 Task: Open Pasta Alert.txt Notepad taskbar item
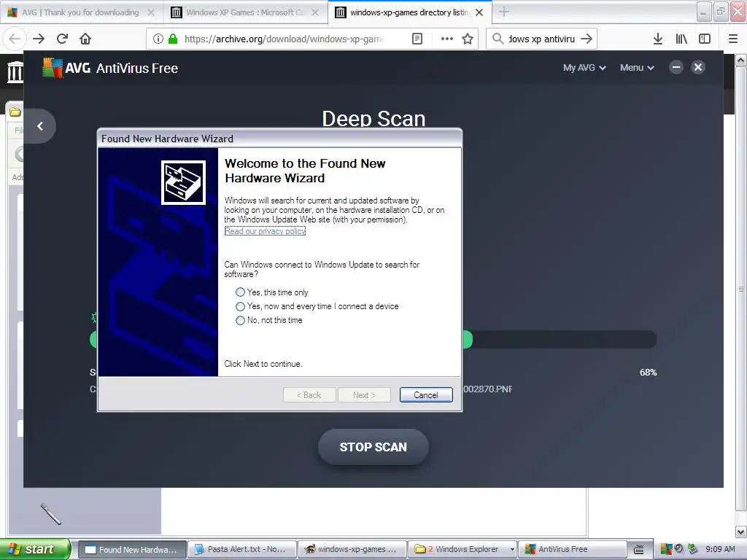point(242,550)
